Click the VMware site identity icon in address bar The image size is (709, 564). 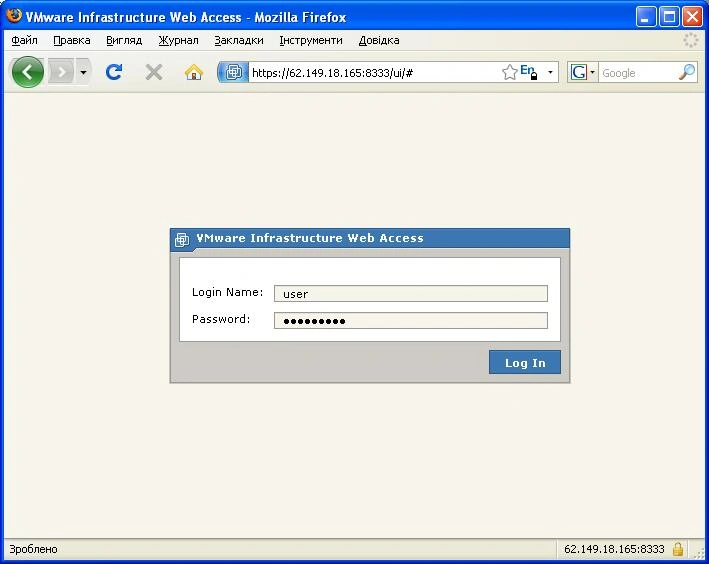click(x=233, y=72)
